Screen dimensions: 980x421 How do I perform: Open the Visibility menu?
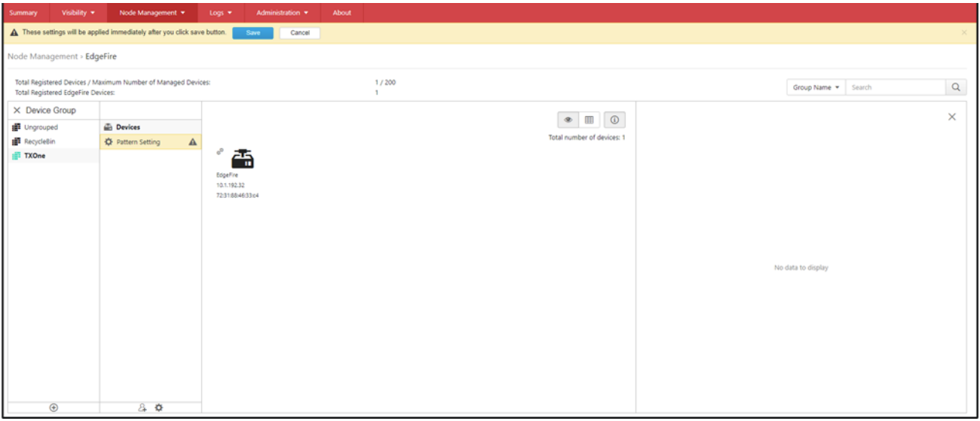point(78,13)
